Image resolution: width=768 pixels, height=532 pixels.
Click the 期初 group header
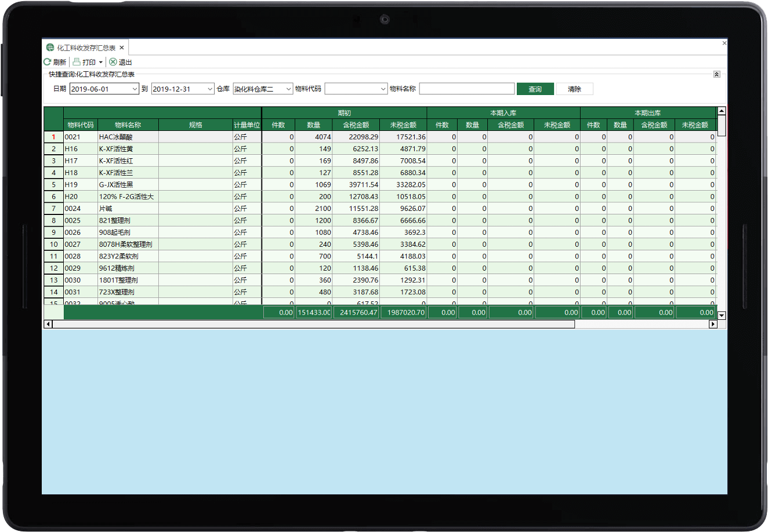(x=345, y=113)
